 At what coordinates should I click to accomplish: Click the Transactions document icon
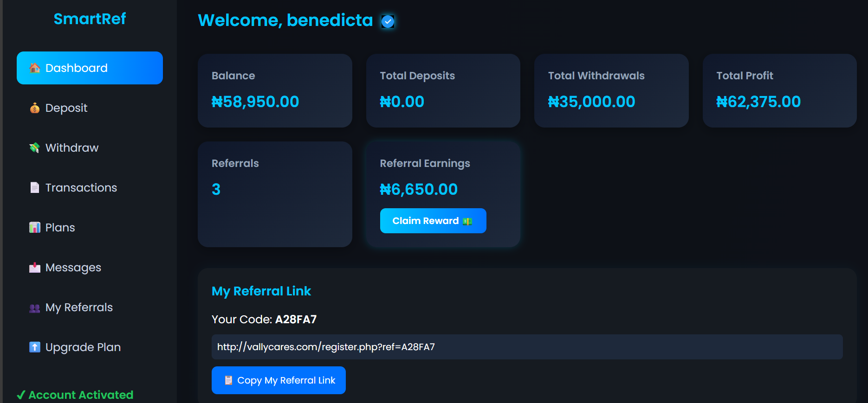[x=35, y=188]
